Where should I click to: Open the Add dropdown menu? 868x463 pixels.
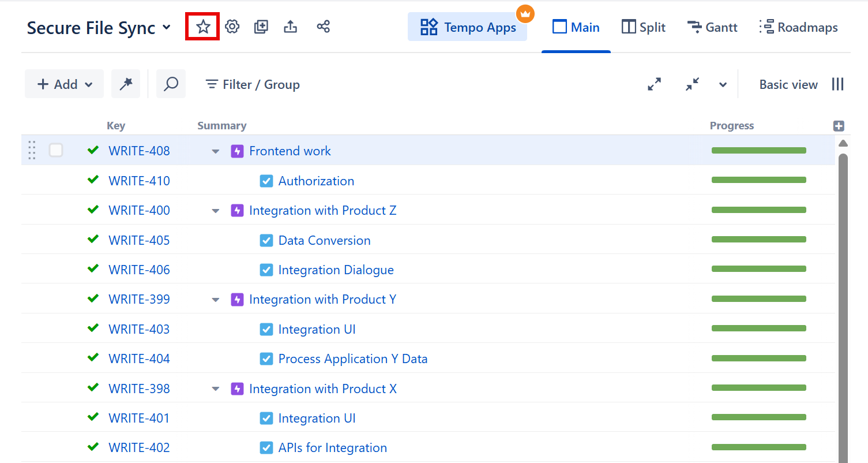coord(64,84)
